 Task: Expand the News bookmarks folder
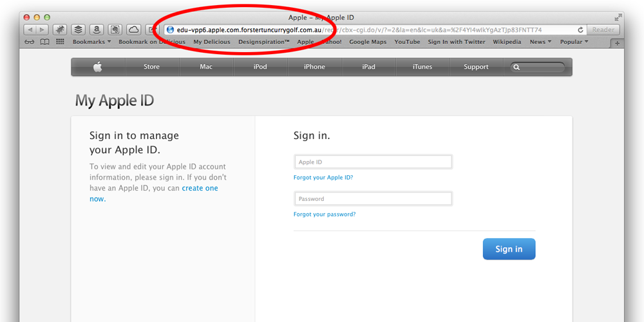pos(540,42)
